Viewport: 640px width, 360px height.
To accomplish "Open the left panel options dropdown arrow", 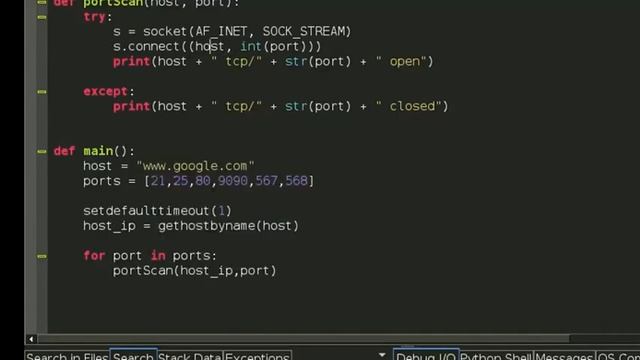I will [382, 355].
